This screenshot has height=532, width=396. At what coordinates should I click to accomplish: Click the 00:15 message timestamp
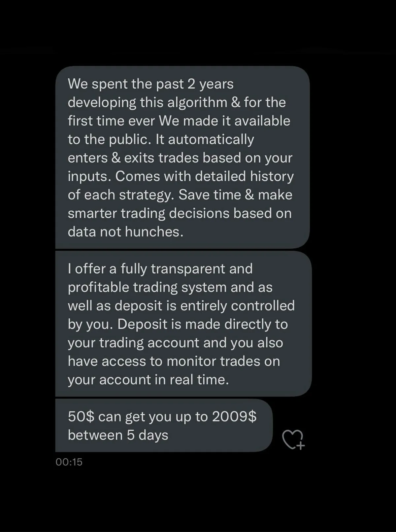pyautogui.click(x=69, y=462)
